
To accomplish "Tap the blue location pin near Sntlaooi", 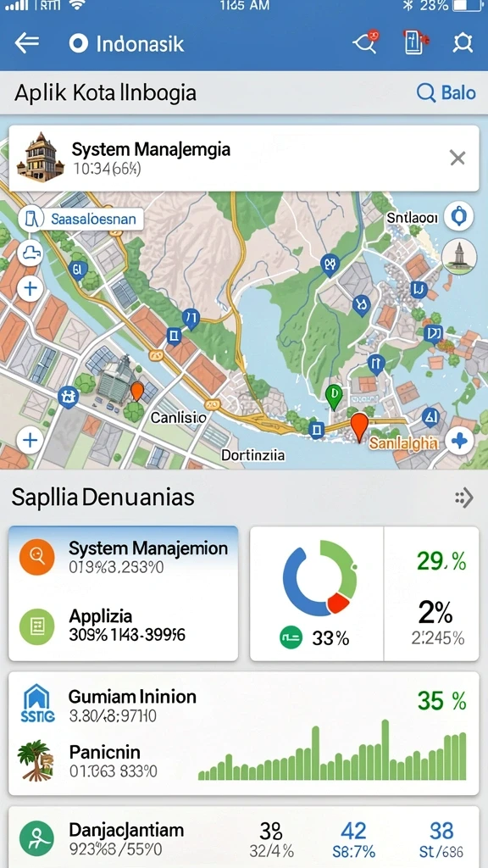I will (458, 216).
